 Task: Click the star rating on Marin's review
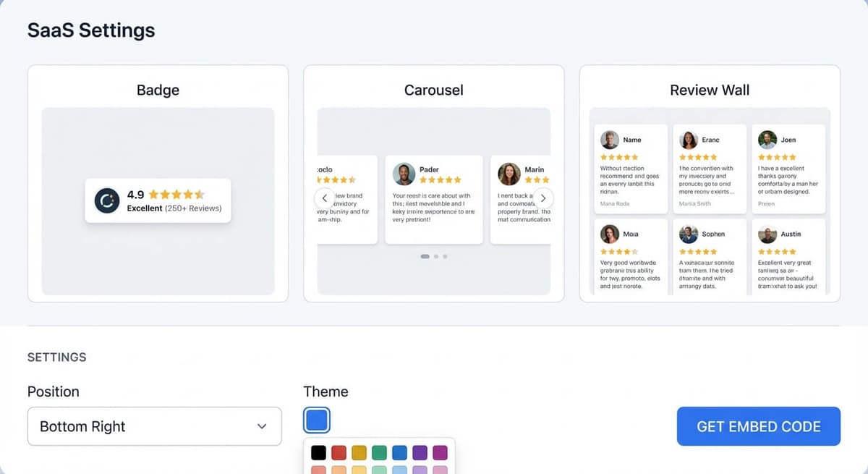point(535,180)
